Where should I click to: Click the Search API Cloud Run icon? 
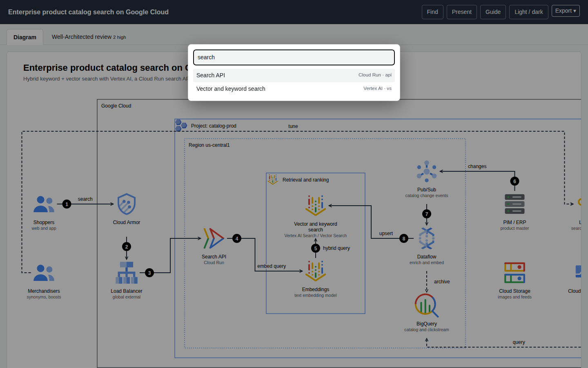(x=214, y=238)
